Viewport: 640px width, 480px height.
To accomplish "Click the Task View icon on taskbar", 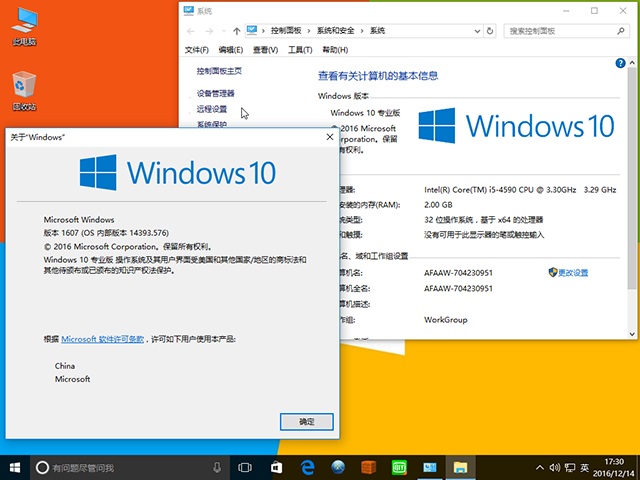I will tap(244, 467).
